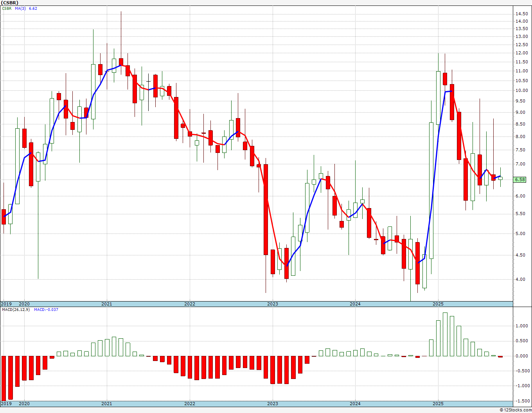This screenshot has height=413, width=532.
Task: Click the 5.00 price axis label
Action: point(520,234)
